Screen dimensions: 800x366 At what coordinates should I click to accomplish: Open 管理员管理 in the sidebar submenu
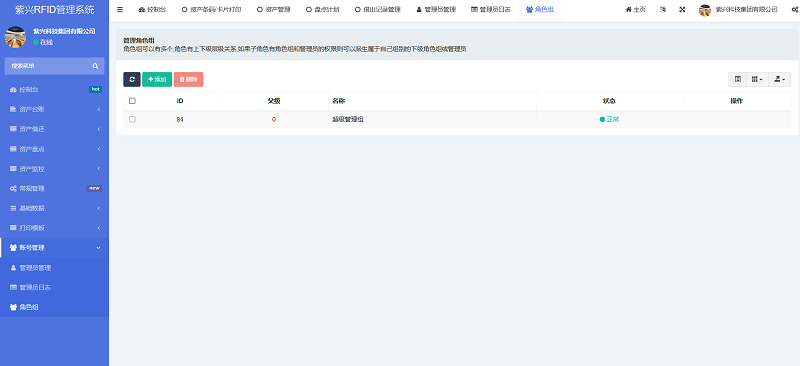(54, 267)
